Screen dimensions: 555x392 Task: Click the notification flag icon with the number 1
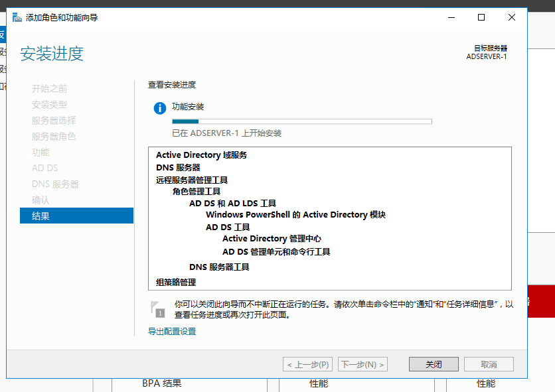tap(157, 309)
